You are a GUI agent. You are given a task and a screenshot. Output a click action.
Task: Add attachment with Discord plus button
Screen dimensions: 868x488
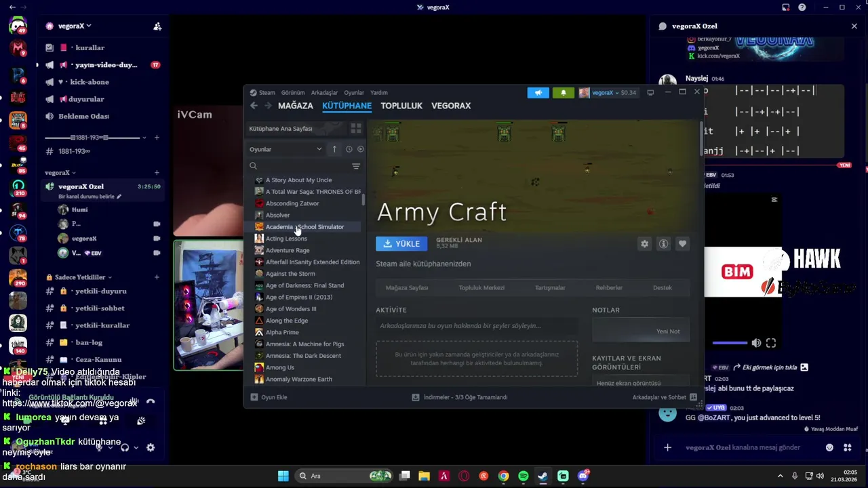(668, 447)
